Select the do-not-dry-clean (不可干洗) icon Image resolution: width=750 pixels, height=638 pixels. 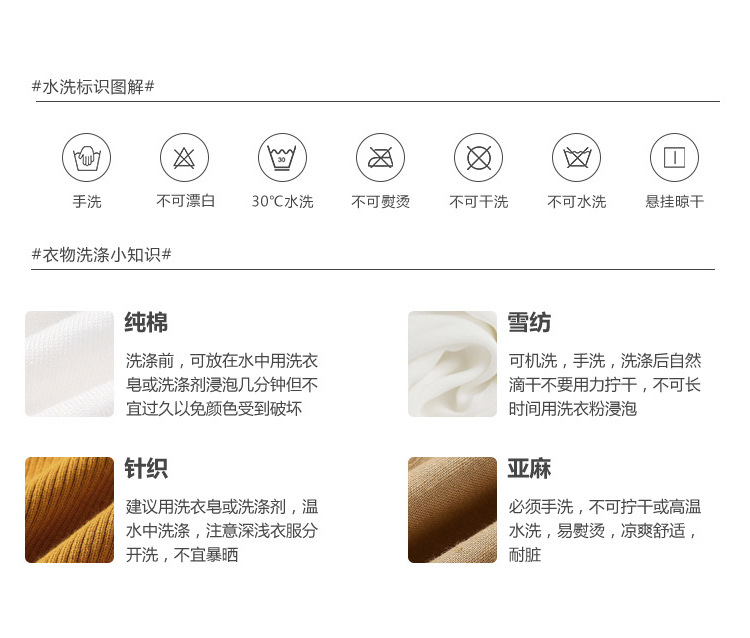pyautogui.click(x=478, y=157)
